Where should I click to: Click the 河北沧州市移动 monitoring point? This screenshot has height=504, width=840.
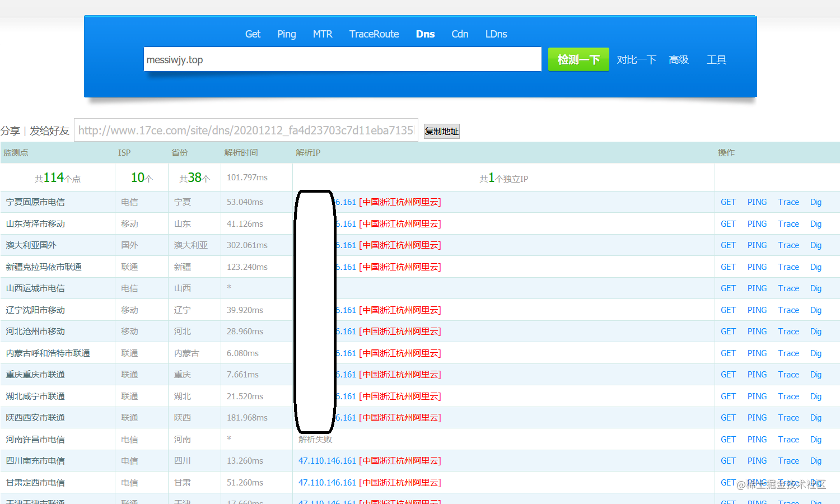coord(35,332)
